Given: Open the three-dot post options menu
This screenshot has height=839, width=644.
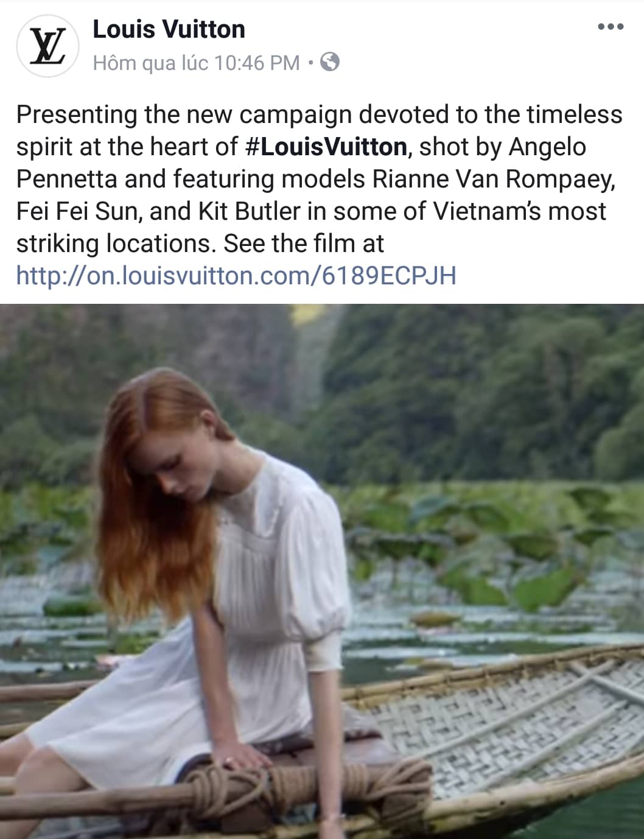Looking at the screenshot, I should [x=611, y=27].
